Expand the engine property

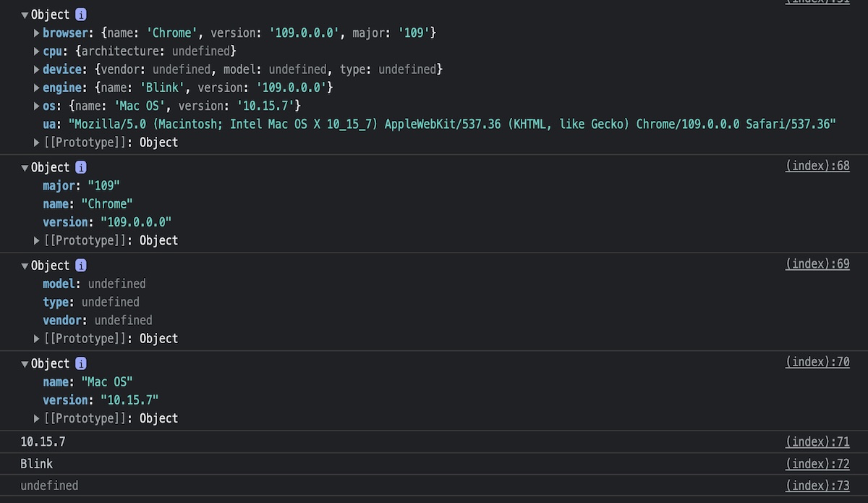[37, 88]
